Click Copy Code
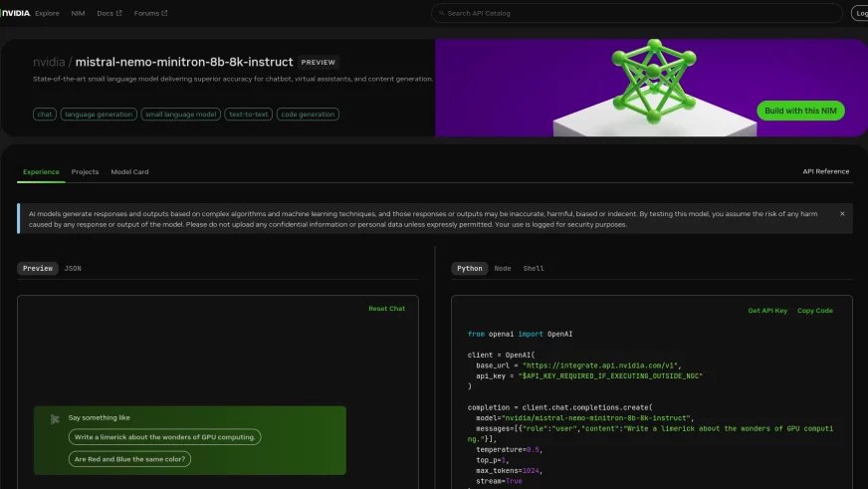 point(815,311)
